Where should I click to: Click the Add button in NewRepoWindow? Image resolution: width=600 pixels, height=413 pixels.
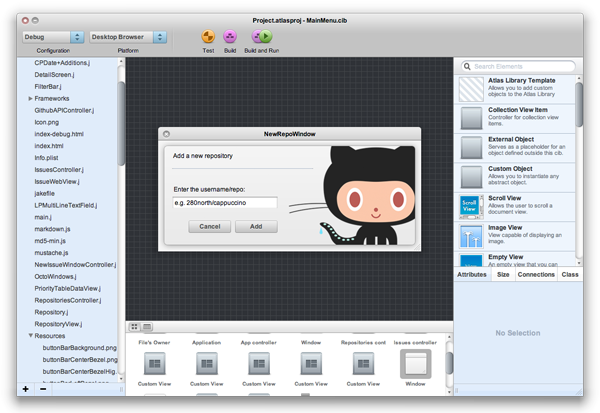[x=256, y=227]
